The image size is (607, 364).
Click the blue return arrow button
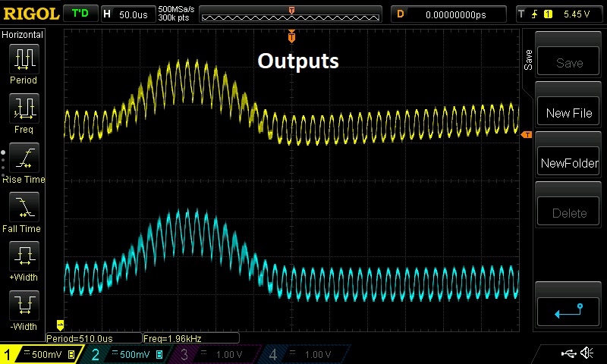tap(568, 312)
